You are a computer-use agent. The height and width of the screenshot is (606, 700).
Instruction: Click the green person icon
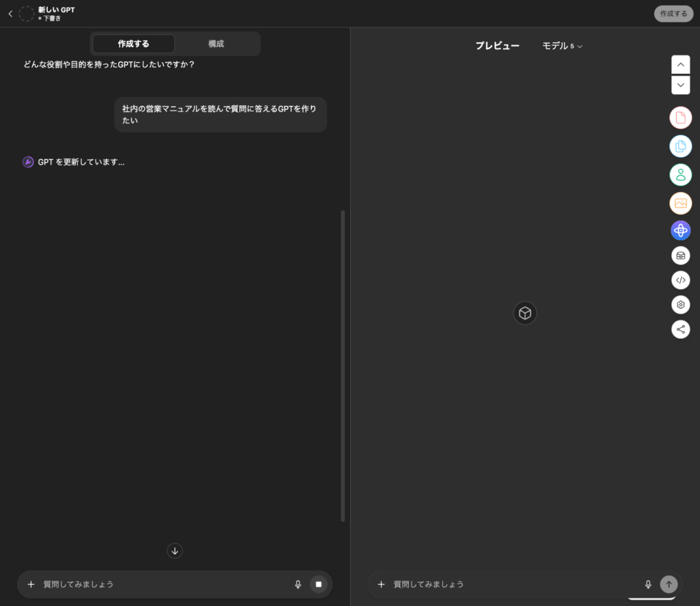680,175
